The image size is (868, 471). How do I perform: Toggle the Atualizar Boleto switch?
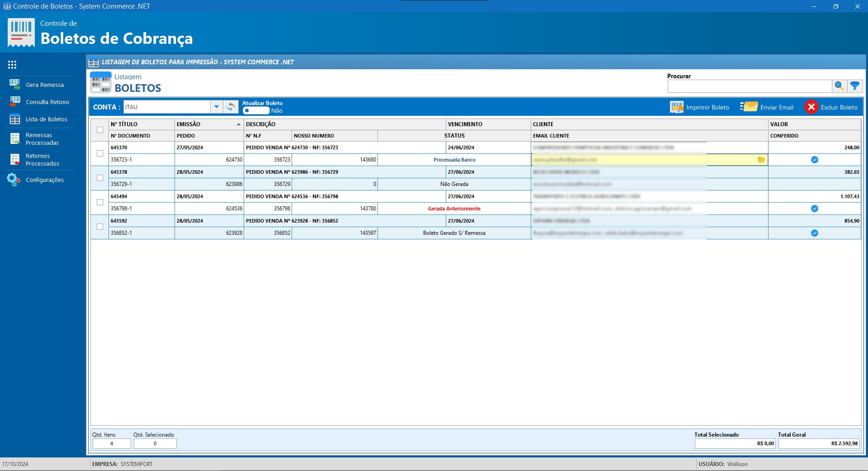(255, 110)
